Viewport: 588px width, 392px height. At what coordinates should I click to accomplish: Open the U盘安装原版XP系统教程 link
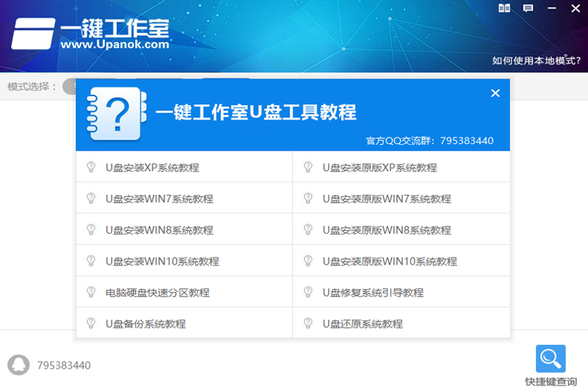coord(379,168)
